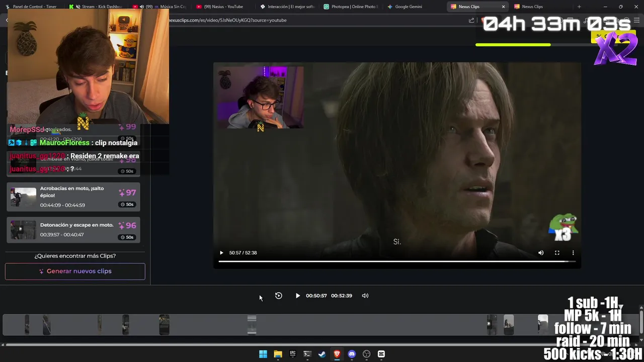Screen dimensions: 644x362
Task: Switch to the Interacción browser tab
Action: coord(287,7)
